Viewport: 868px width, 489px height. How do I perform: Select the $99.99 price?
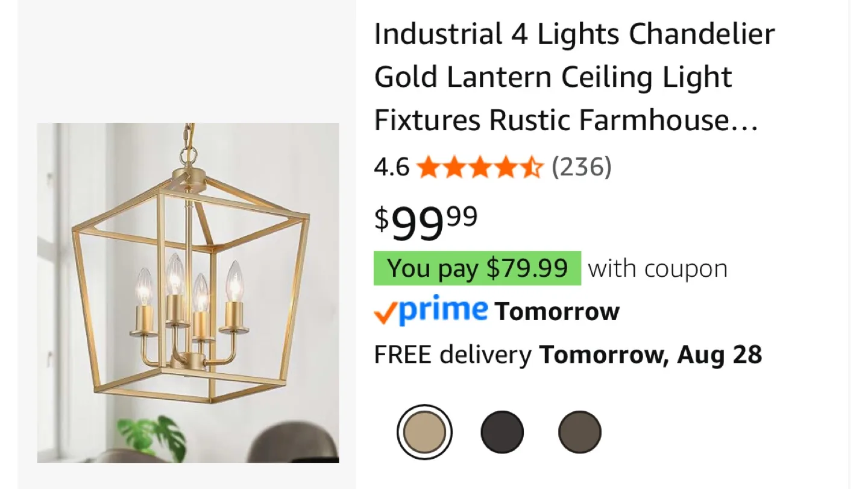(426, 222)
